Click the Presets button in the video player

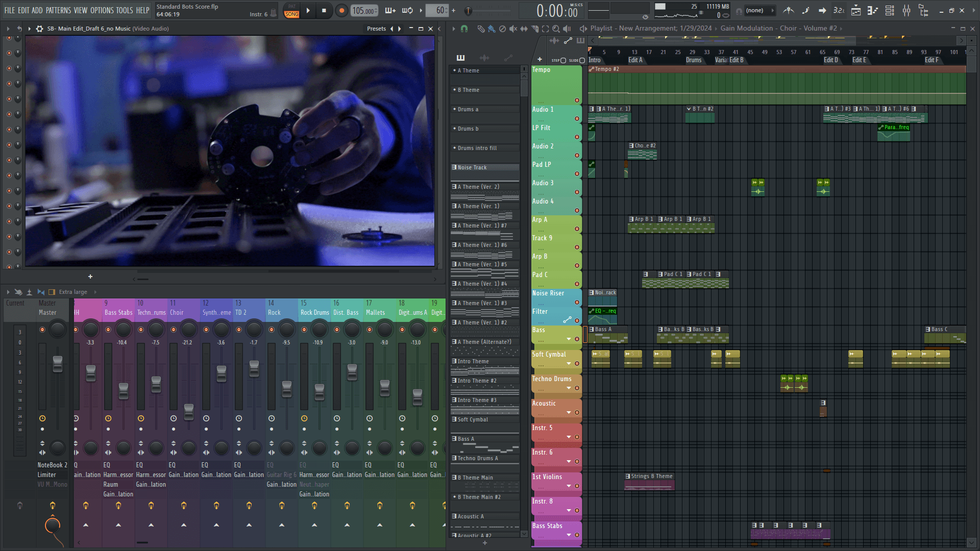[376, 29]
